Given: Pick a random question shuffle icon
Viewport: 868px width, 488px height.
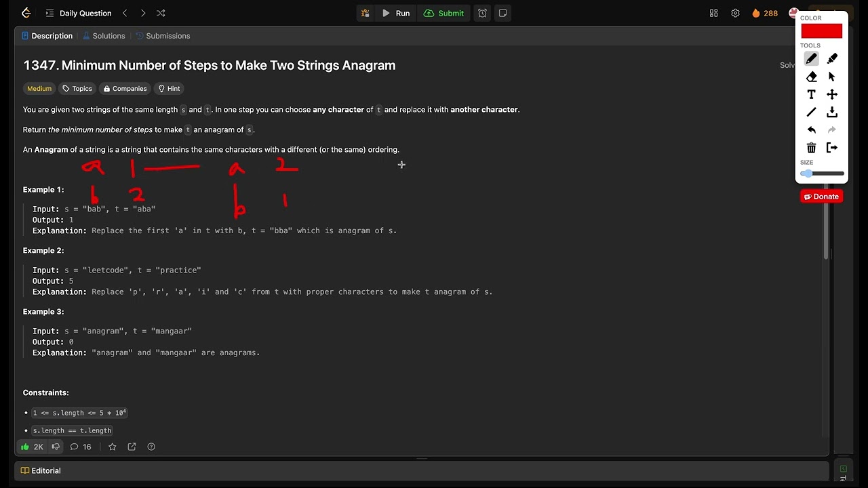Looking at the screenshot, I should coord(161,13).
